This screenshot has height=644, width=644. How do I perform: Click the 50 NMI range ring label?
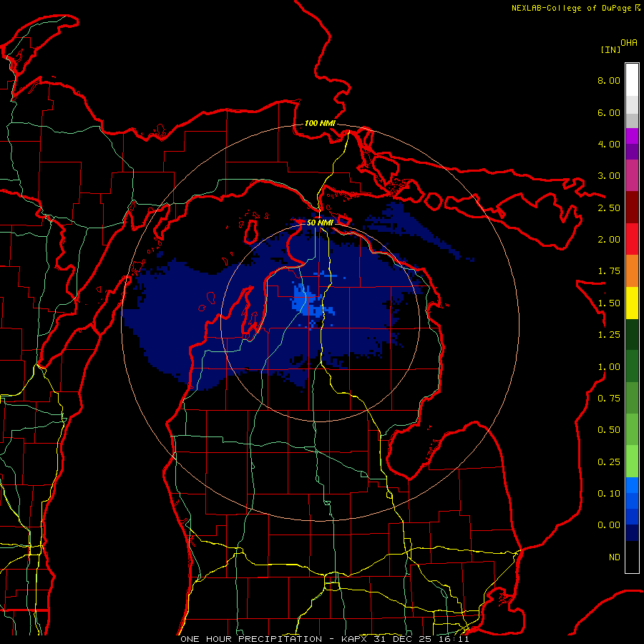click(x=320, y=223)
